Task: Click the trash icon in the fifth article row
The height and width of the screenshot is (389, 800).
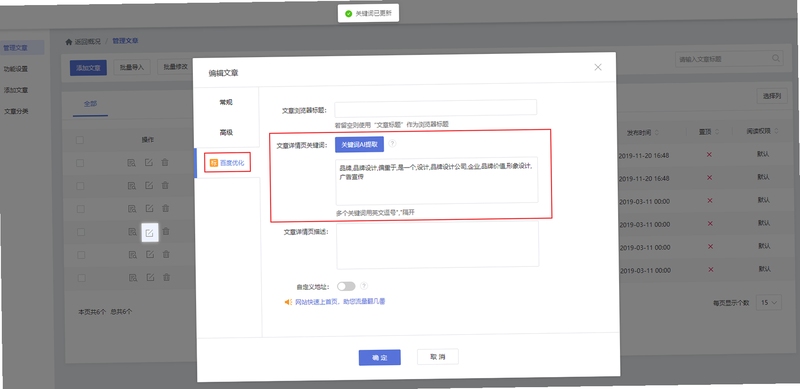Action: coord(166,254)
